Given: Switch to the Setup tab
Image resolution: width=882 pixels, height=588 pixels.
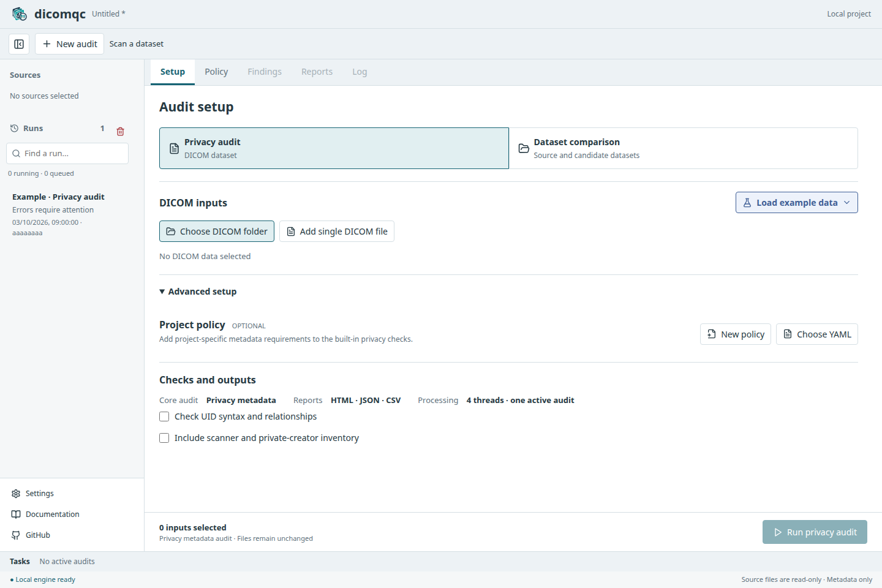Looking at the screenshot, I should click(x=173, y=72).
